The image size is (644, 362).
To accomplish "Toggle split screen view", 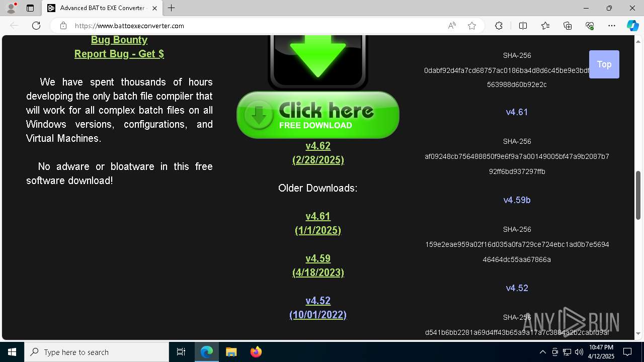I will 523,26.
